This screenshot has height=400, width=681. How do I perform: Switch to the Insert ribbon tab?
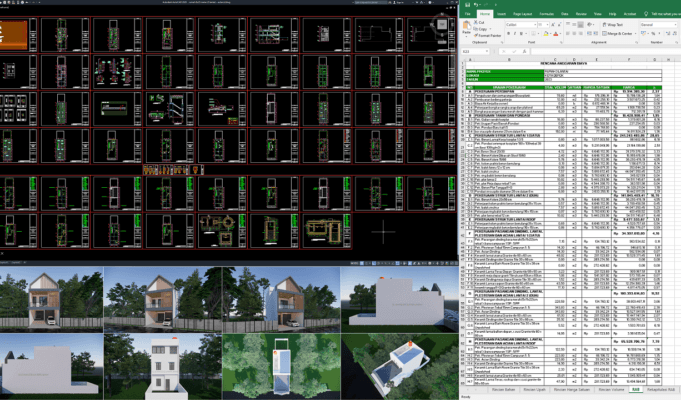pos(501,14)
